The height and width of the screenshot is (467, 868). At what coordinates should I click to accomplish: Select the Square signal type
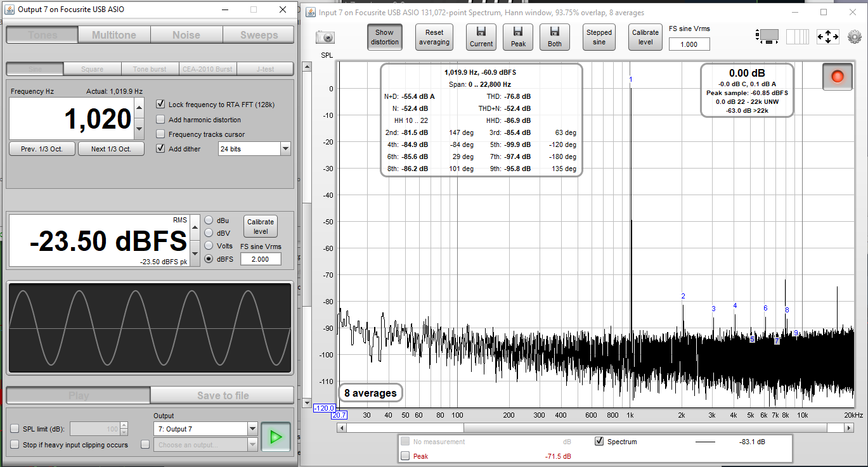[93, 68]
